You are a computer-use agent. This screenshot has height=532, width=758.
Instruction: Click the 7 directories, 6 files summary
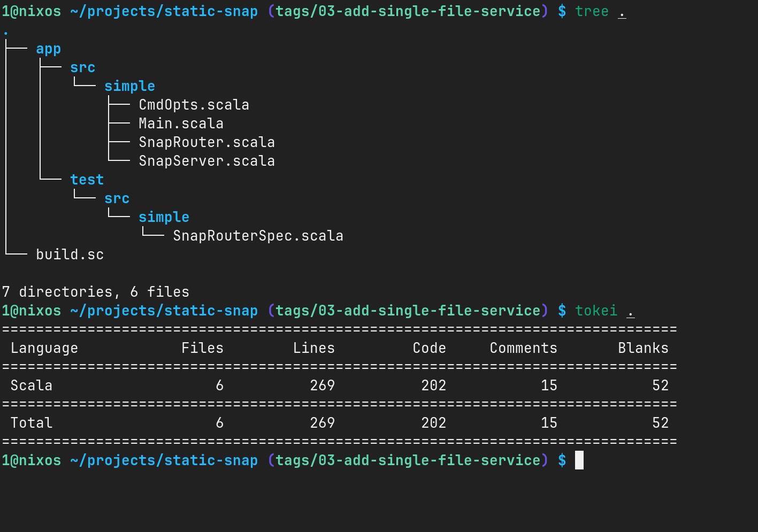95,292
